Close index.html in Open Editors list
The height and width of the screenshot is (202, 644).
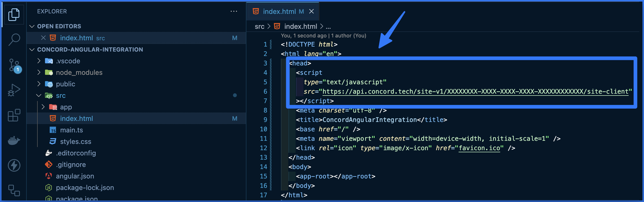(x=43, y=38)
